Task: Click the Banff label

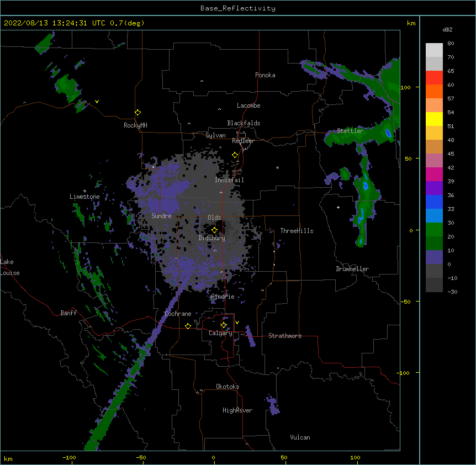Action: point(68,313)
